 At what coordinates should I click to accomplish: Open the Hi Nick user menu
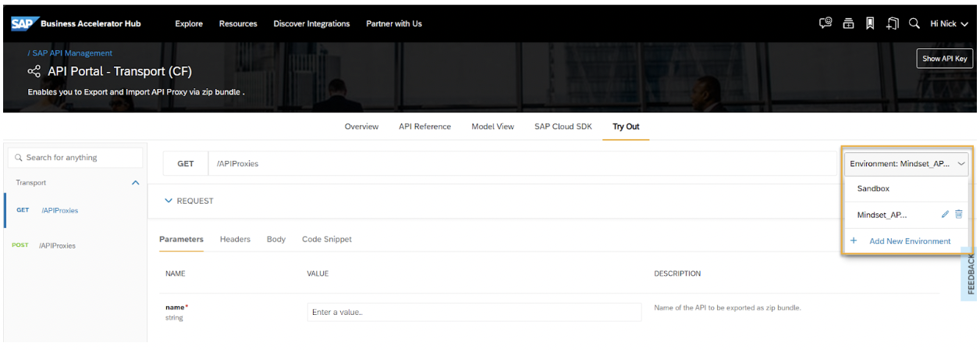pyautogui.click(x=949, y=23)
